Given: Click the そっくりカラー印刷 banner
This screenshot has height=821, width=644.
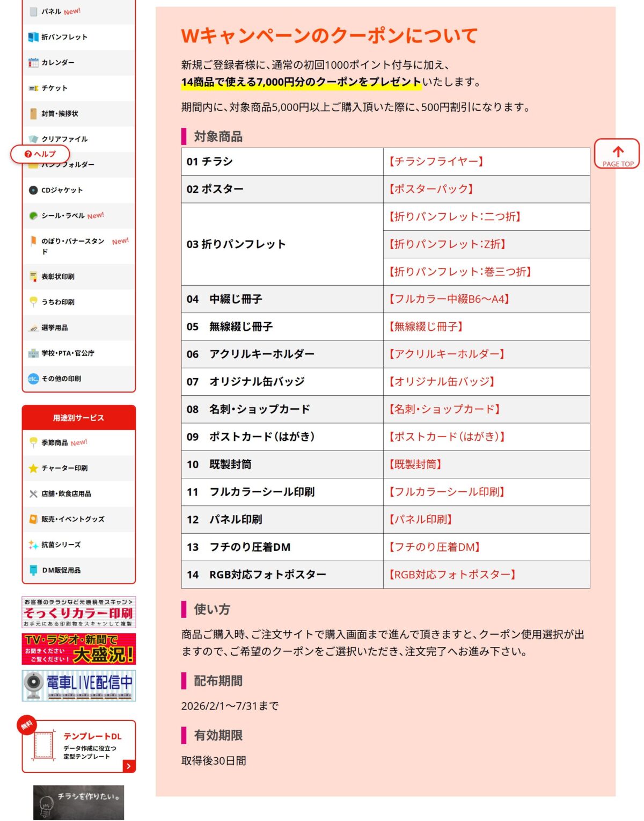Looking at the screenshot, I should point(79,612).
